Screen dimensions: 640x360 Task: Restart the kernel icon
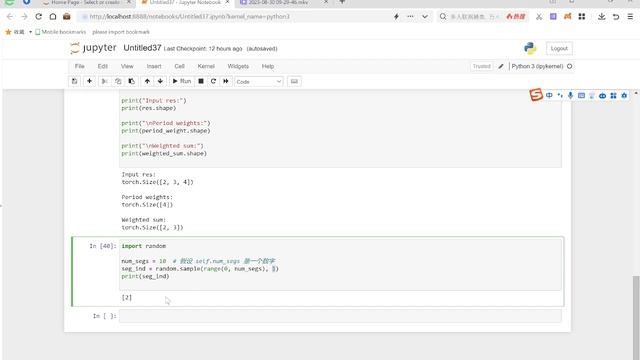[x=213, y=81]
